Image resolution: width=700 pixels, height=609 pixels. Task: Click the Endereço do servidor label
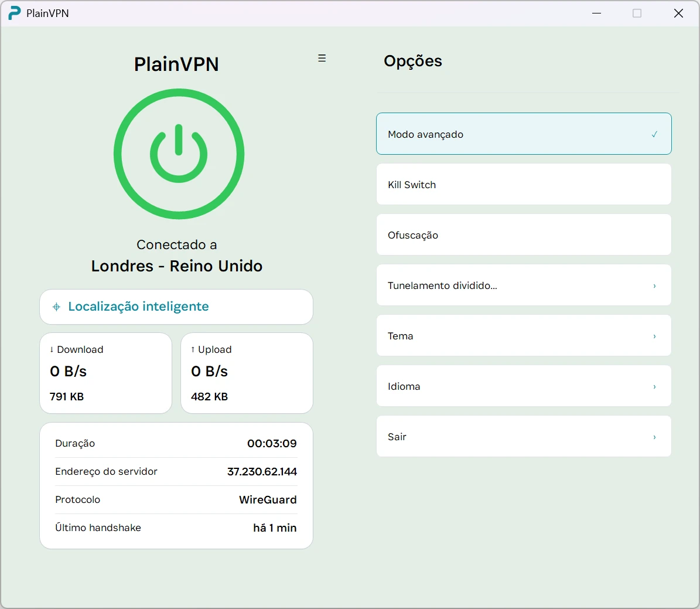tap(106, 471)
